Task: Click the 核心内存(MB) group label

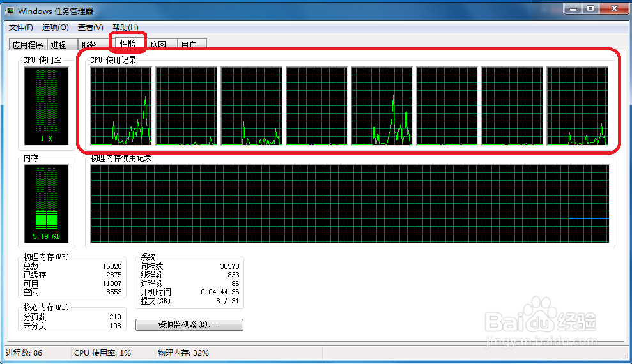Action: [46, 307]
